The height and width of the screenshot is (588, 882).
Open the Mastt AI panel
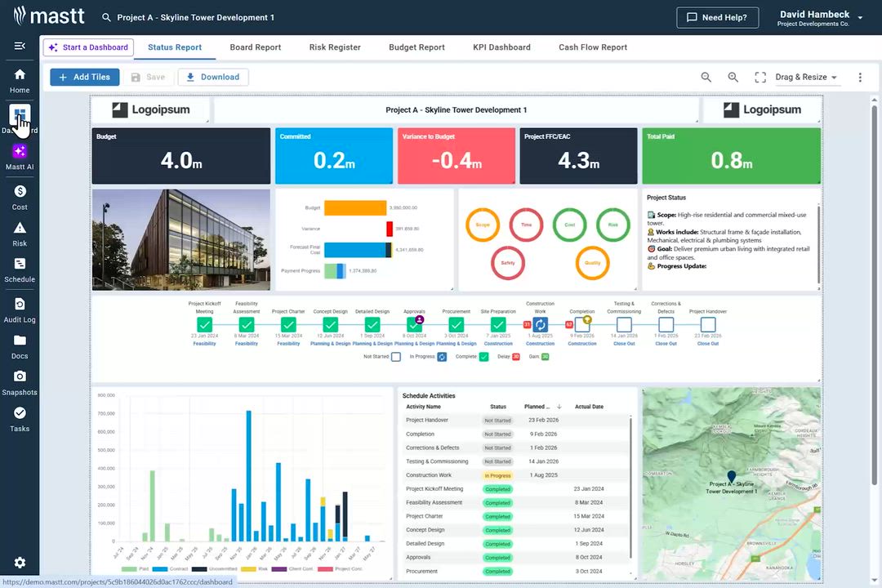(19, 155)
